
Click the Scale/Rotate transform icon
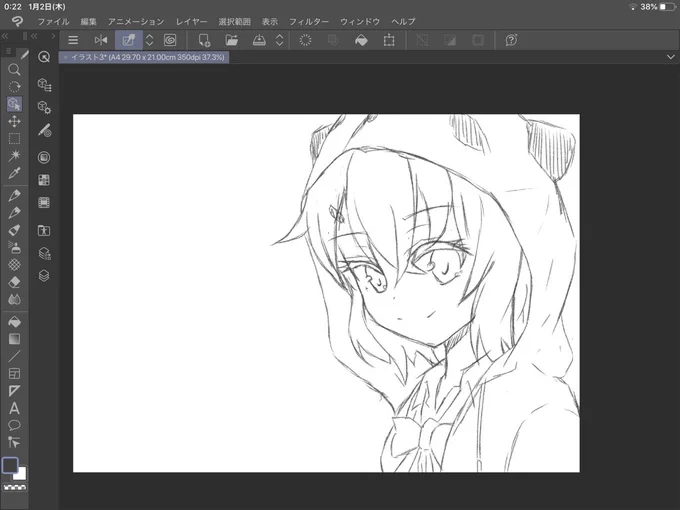point(389,40)
